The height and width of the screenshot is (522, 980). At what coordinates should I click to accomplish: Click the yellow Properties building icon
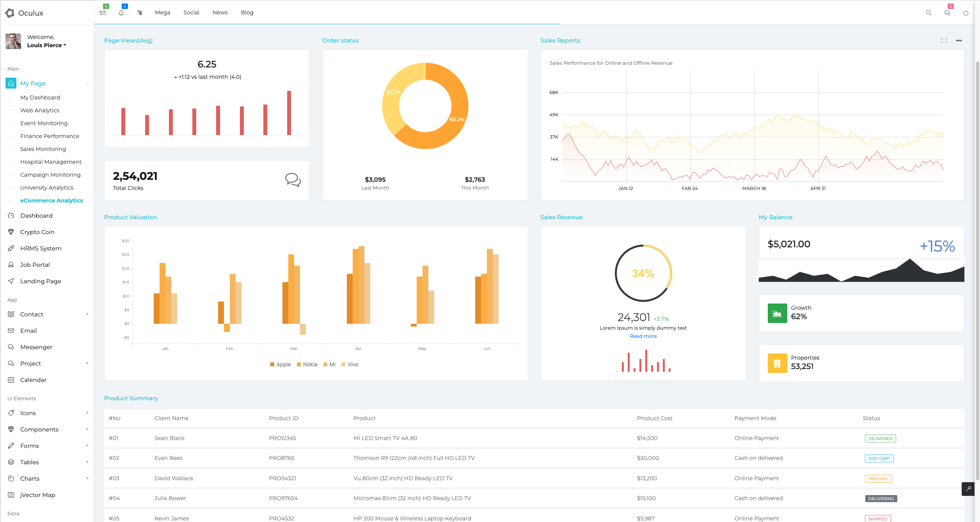click(x=777, y=363)
